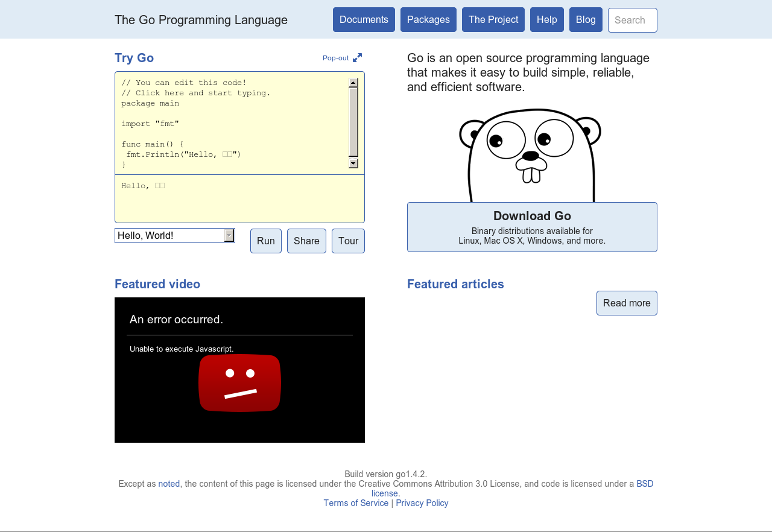Click the code editor scrollbar thumb

pyautogui.click(x=353, y=122)
